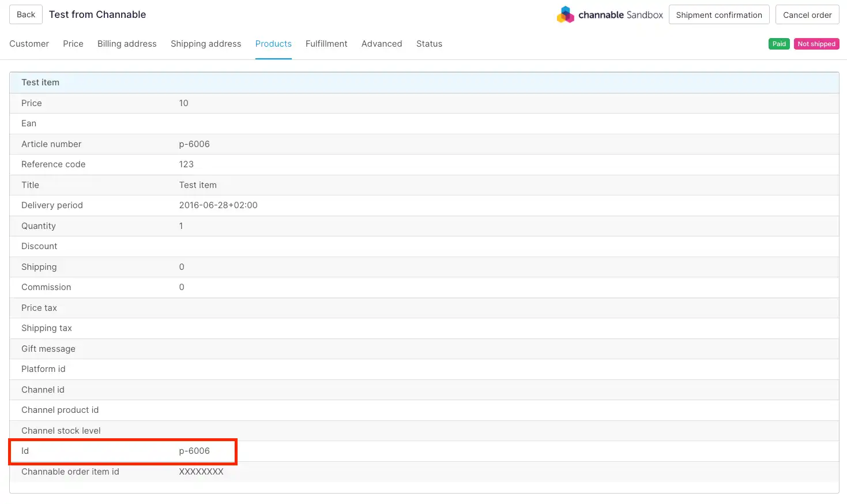This screenshot has height=504, width=847.
Task: Open the Shipping address tab
Action: [x=206, y=44]
